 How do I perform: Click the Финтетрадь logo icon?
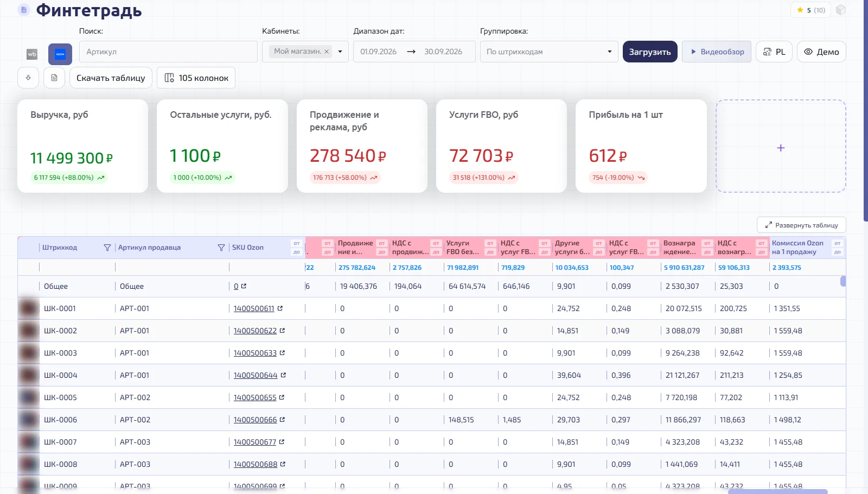tap(24, 10)
